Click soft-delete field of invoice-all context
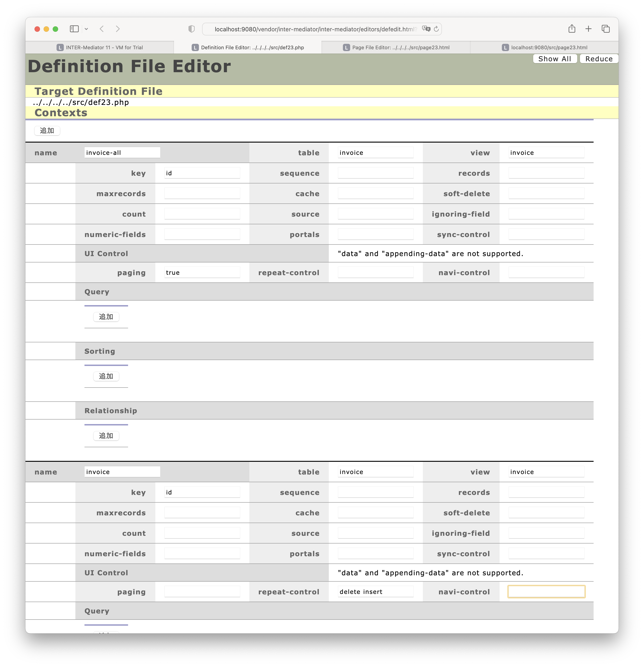Viewport: 644px width, 667px height. pos(546,193)
